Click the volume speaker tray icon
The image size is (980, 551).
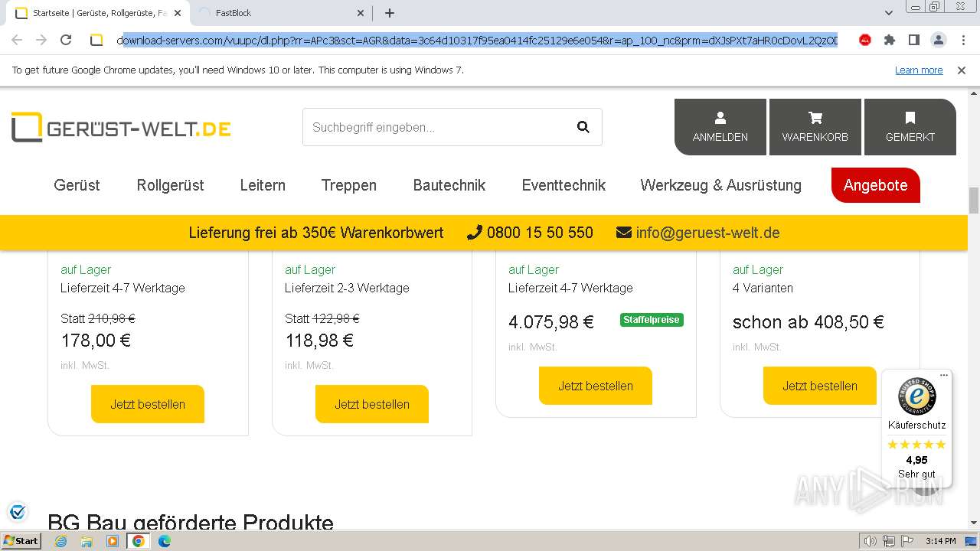[871, 541]
